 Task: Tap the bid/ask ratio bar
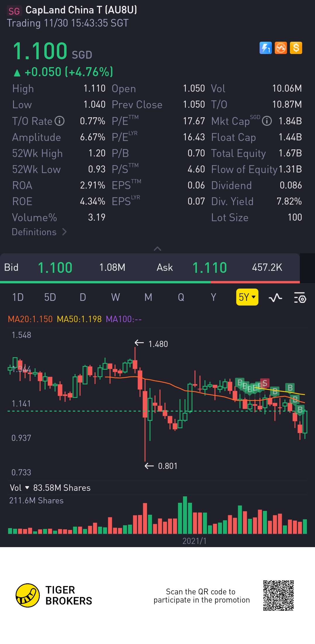point(150,282)
